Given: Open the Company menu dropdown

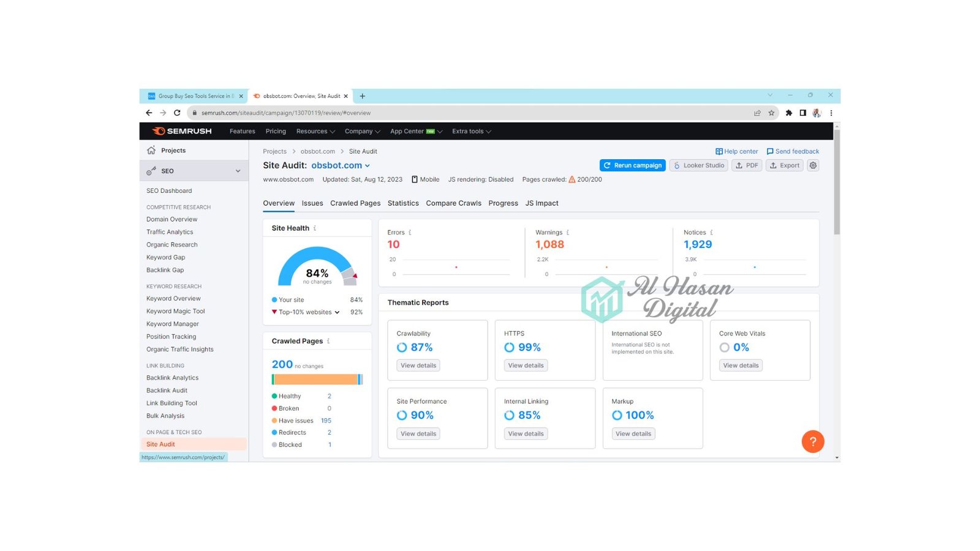Looking at the screenshot, I should pyautogui.click(x=362, y=131).
